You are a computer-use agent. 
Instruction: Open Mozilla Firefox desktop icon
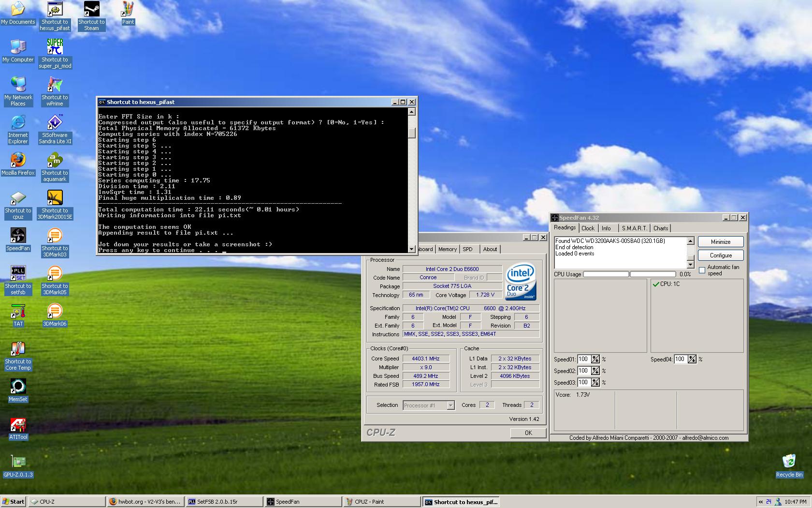click(18, 164)
